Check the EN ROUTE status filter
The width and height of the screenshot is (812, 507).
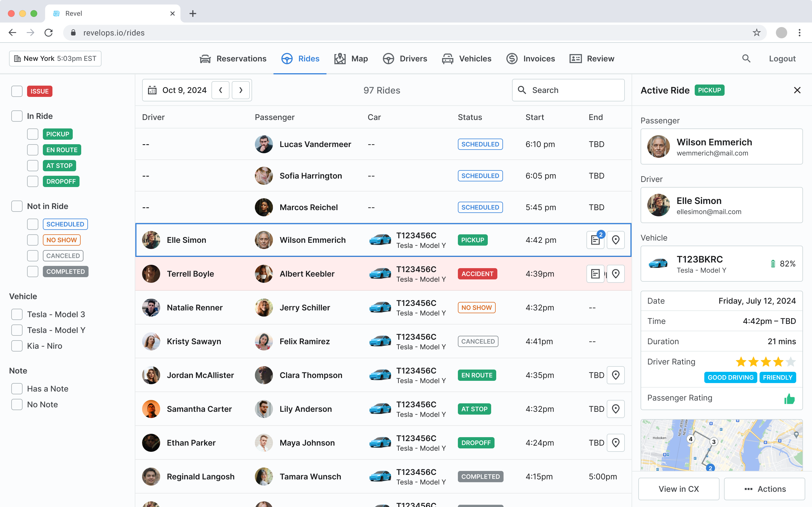point(32,150)
